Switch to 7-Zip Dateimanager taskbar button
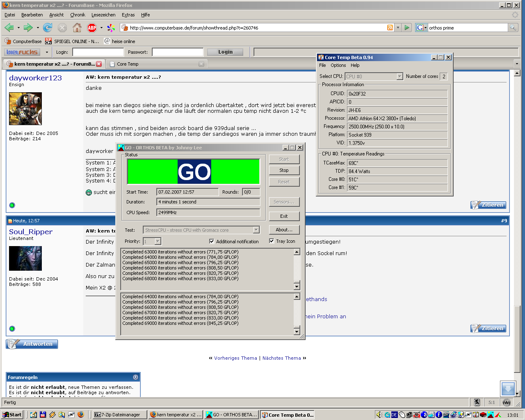525x420 pixels. point(120,415)
